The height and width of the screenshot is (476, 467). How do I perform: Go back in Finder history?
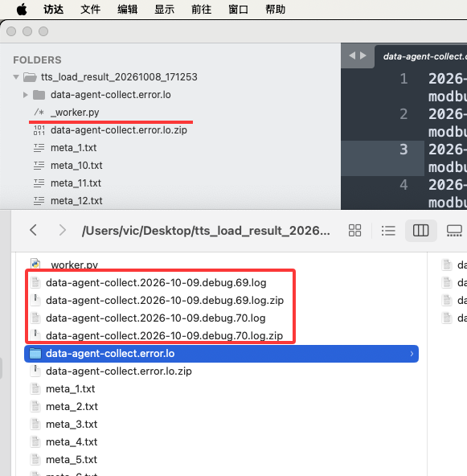point(34,230)
